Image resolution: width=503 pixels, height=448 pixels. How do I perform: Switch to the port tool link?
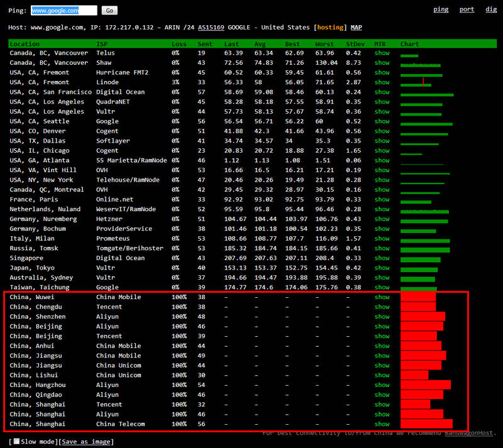click(x=467, y=9)
